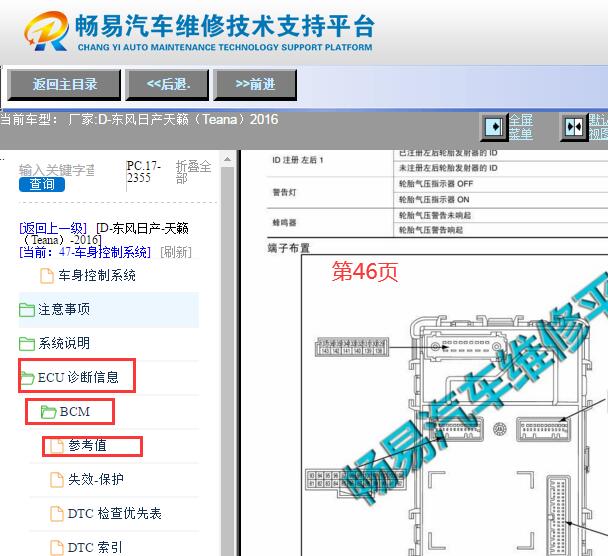608x556 pixels.
Task: Click the 刷新 refresh link
Action: tap(176, 252)
